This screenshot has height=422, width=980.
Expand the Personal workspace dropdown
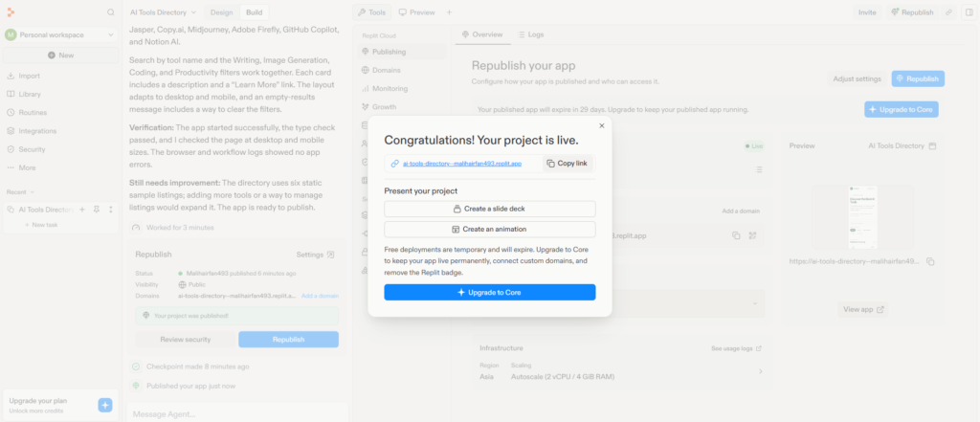pos(60,35)
